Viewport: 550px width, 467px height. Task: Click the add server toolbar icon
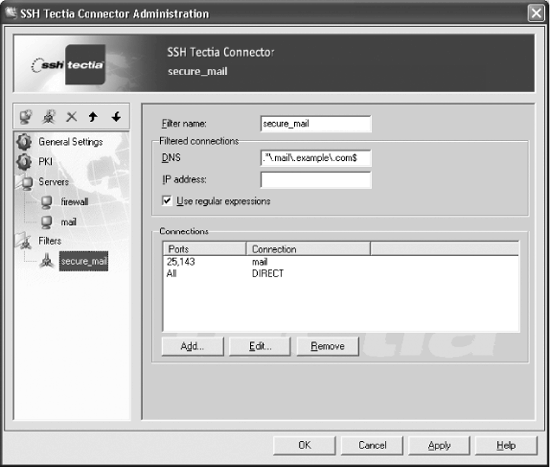[26, 116]
